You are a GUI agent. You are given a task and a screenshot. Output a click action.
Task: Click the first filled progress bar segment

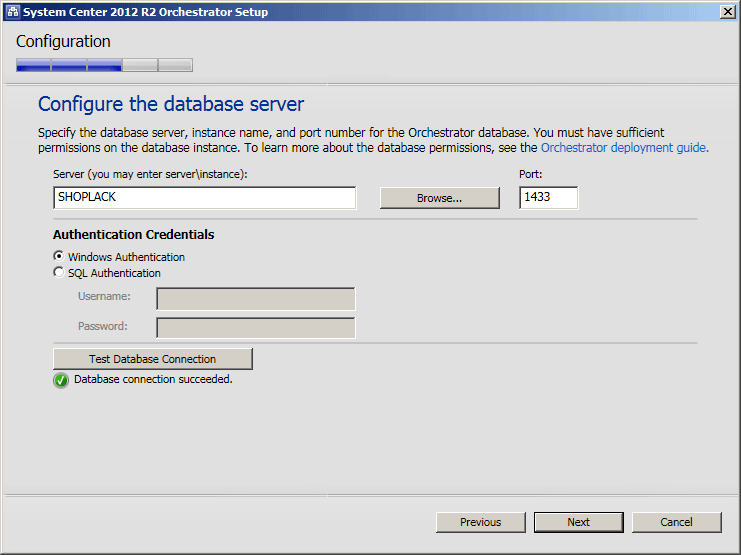pyautogui.click(x=34, y=65)
